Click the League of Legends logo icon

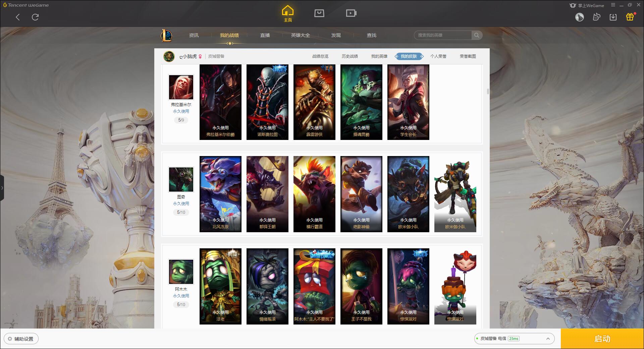(167, 35)
